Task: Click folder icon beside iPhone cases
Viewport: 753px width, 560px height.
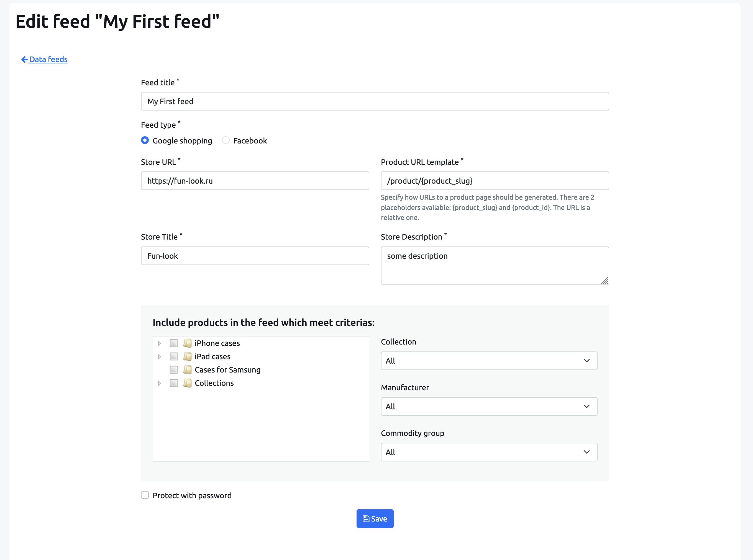Action: pyautogui.click(x=187, y=343)
